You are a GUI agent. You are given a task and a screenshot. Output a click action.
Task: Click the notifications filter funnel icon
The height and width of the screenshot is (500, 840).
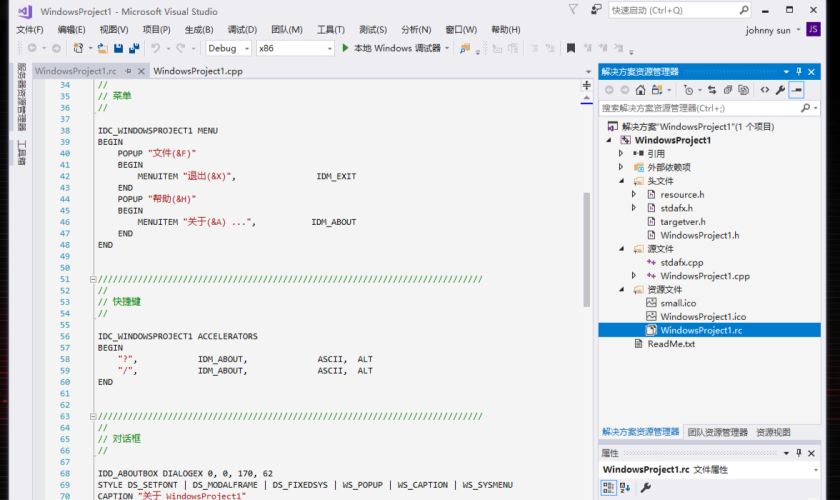(x=573, y=10)
